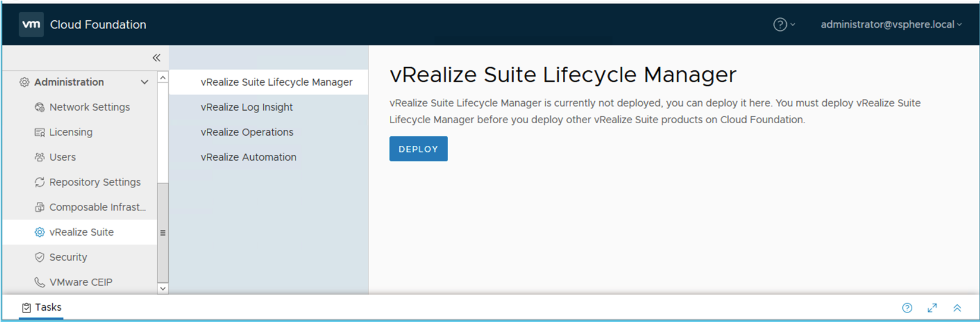Open the Users page
980x322 pixels.
point(62,157)
